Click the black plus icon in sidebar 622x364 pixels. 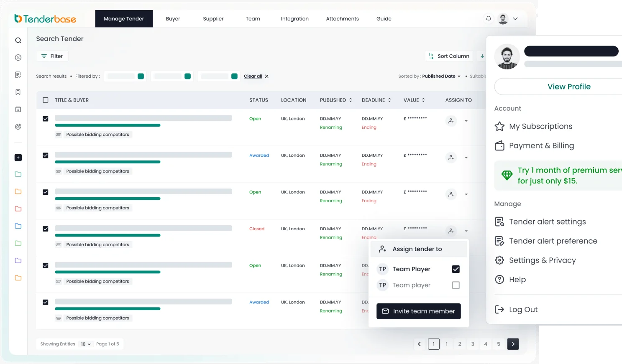[x=18, y=158]
